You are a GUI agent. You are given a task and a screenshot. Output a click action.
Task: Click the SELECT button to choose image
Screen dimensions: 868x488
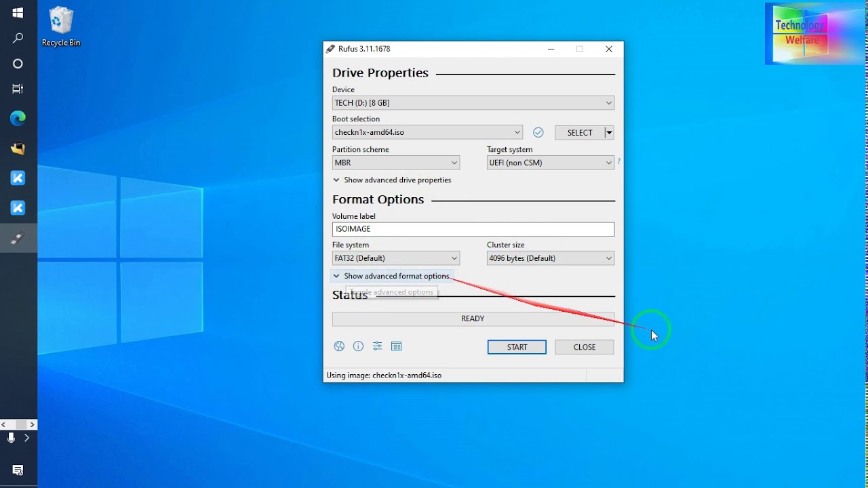580,132
